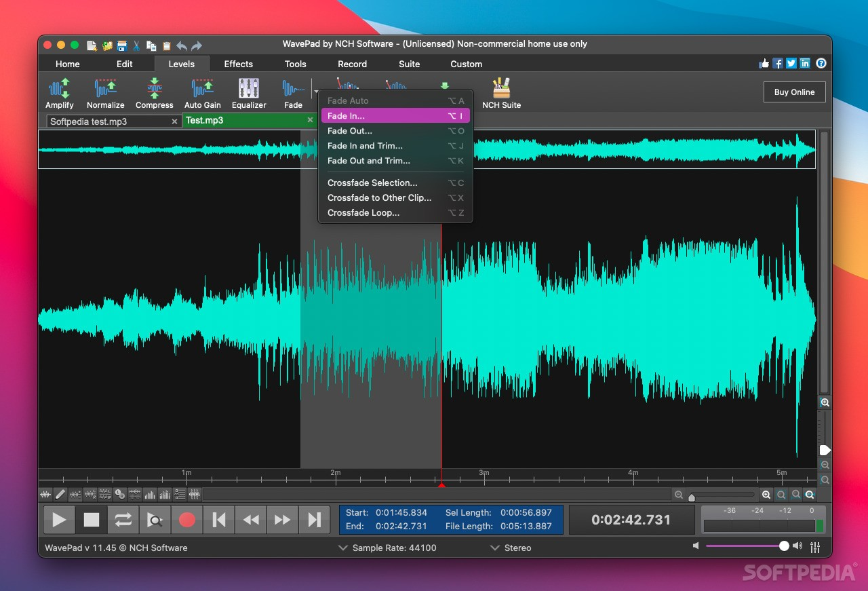Choose Fade In... from the menu
This screenshot has height=591, width=868.
point(395,116)
